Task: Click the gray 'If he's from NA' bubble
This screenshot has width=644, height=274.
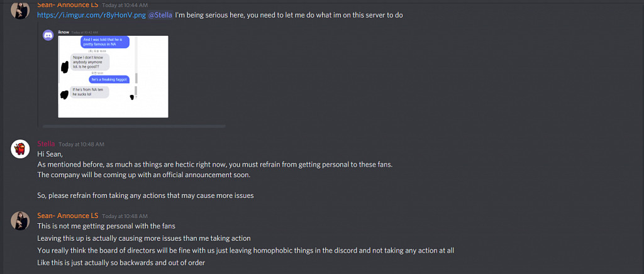Action: click(x=89, y=92)
